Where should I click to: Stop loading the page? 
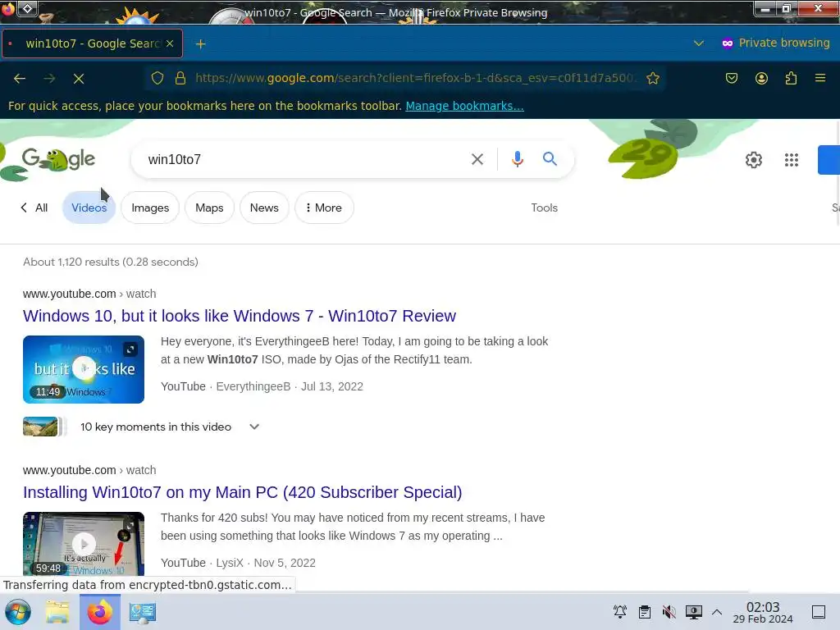pyautogui.click(x=79, y=79)
